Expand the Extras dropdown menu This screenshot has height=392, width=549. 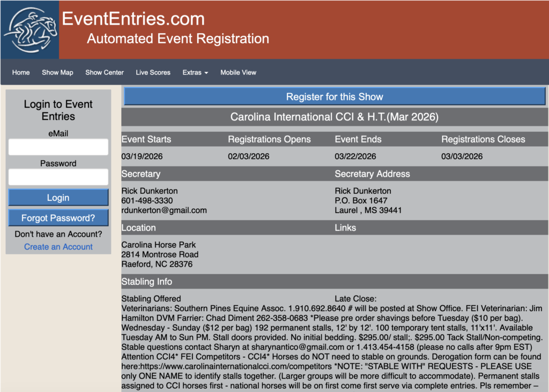click(x=195, y=72)
